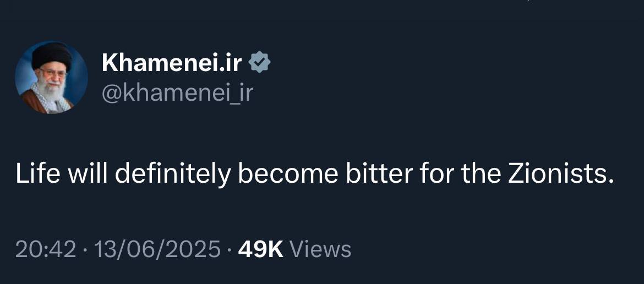644x284 pixels.
Task: Click the 20:42 timestamp
Action: click(x=45, y=249)
